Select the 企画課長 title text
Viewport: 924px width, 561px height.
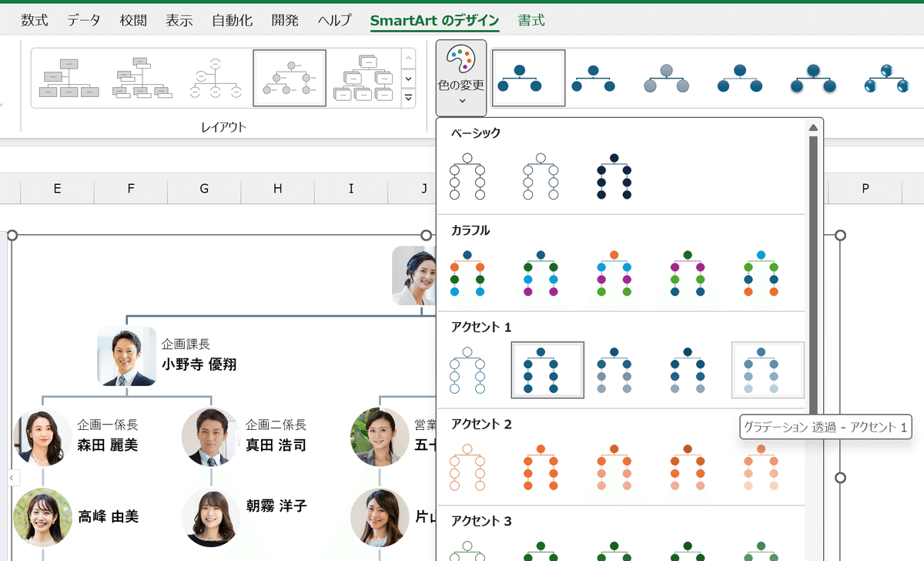pyautogui.click(x=186, y=344)
